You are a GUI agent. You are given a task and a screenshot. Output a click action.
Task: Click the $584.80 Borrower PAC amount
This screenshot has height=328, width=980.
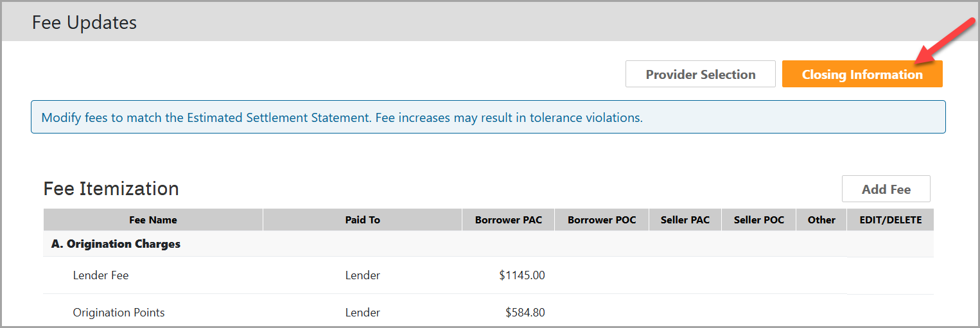pos(525,313)
